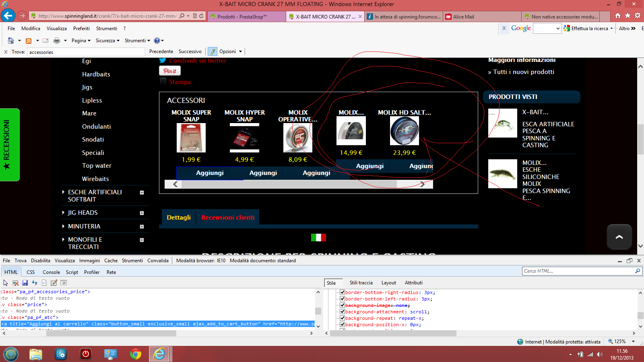Open the Sicurezza dropdown menu

point(107,41)
